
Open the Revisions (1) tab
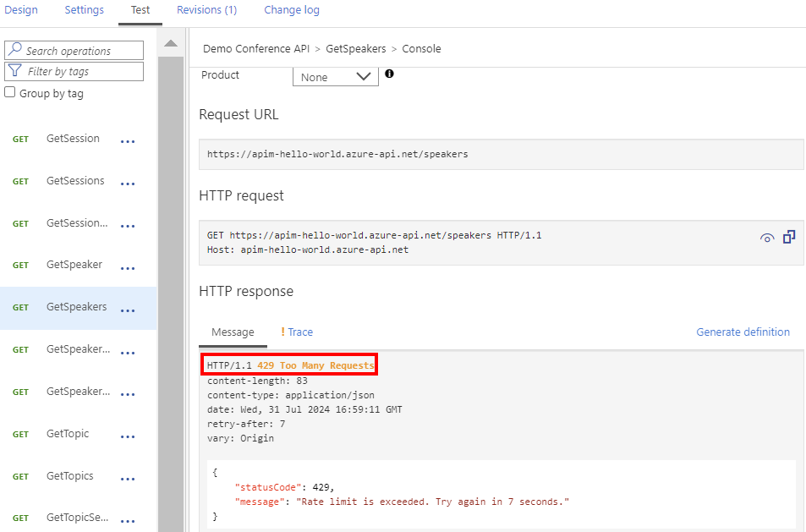tap(206, 10)
